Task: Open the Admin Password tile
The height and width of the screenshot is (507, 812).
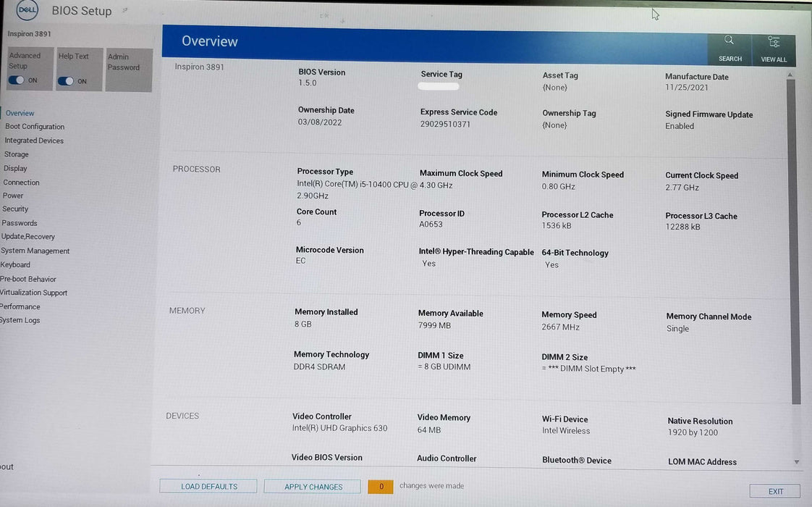Action: 128,70
